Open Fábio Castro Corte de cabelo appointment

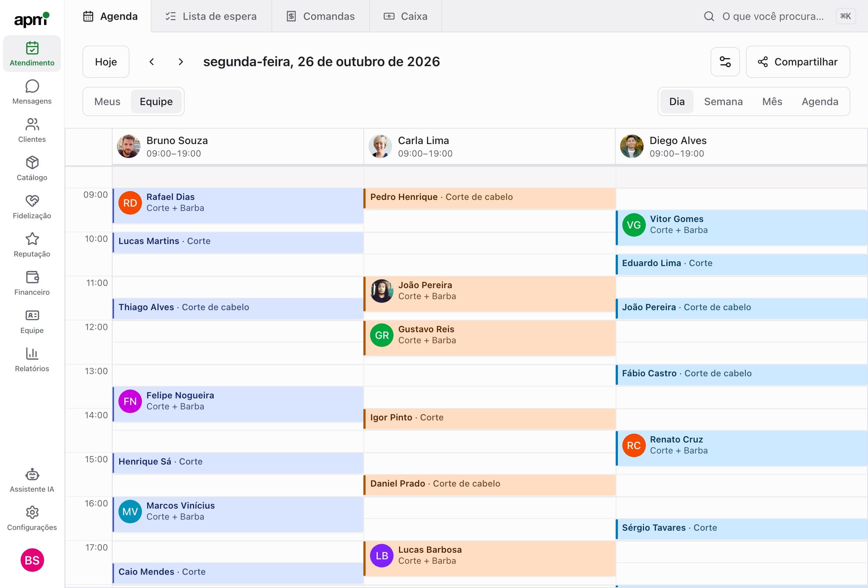pyautogui.click(x=741, y=374)
